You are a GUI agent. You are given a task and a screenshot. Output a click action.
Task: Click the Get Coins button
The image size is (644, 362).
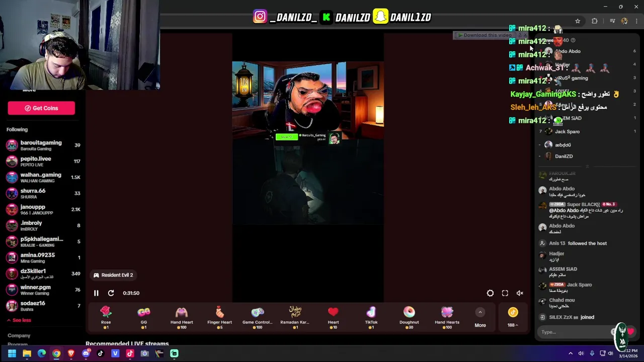coord(41,108)
